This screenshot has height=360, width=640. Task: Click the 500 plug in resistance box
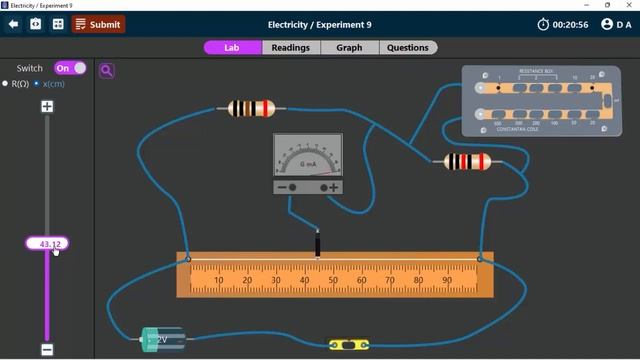coord(499,114)
